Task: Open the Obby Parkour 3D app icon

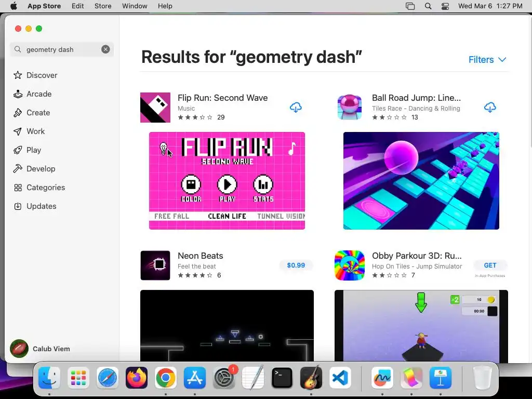Action: tap(350, 265)
